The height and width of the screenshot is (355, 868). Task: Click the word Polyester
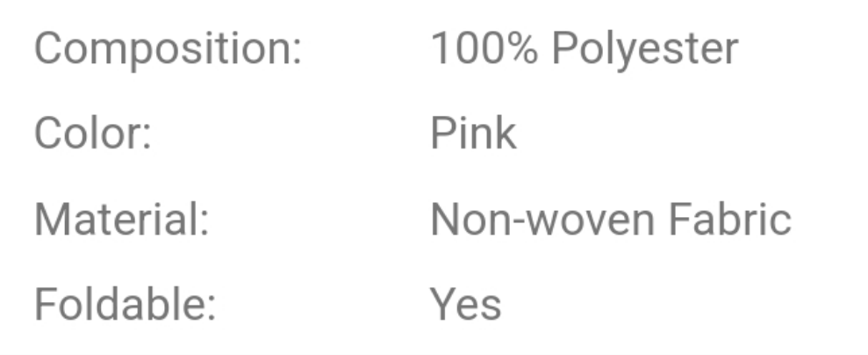pyautogui.click(x=645, y=50)
